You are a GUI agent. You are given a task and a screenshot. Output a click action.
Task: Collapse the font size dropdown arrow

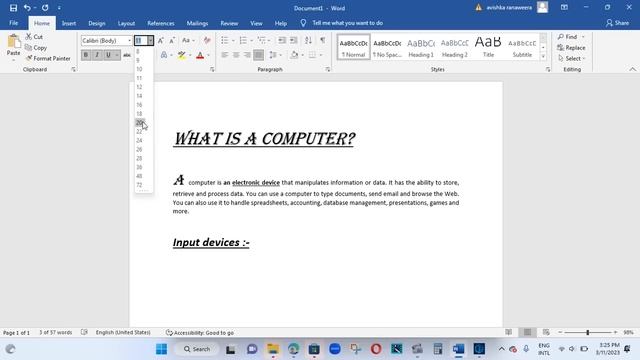[150, 40]
